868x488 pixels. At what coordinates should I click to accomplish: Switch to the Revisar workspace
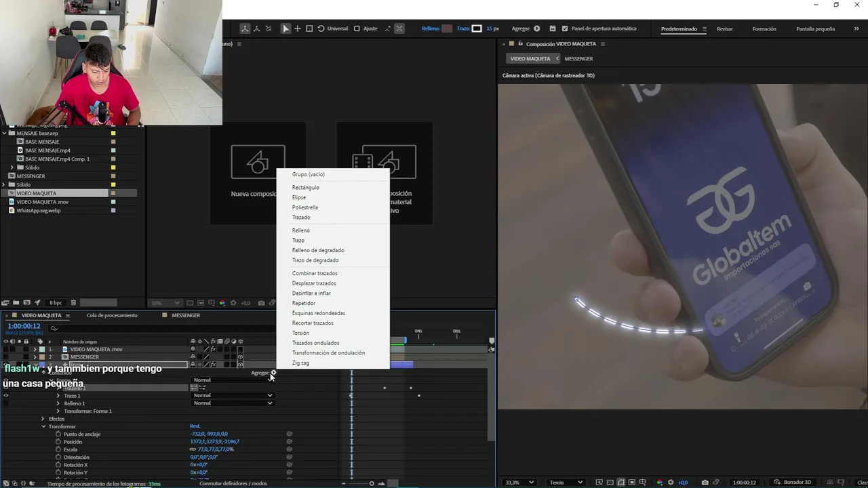(725, 28)
